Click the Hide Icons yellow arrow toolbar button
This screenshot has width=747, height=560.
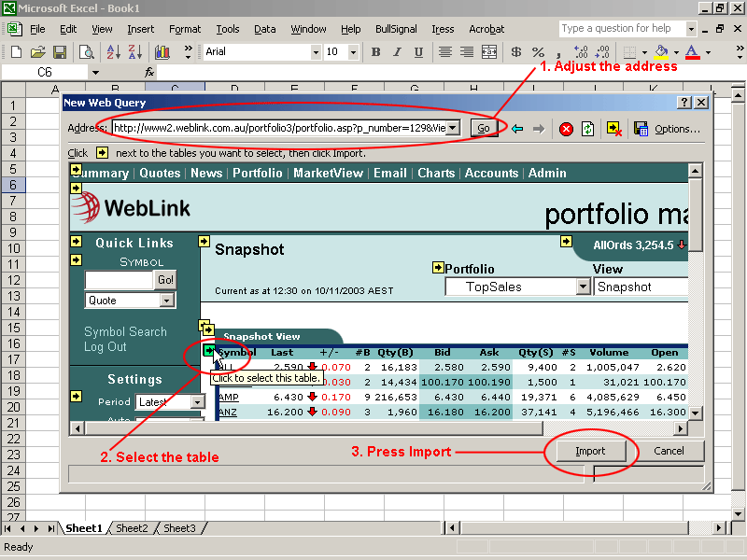point(613,129)
